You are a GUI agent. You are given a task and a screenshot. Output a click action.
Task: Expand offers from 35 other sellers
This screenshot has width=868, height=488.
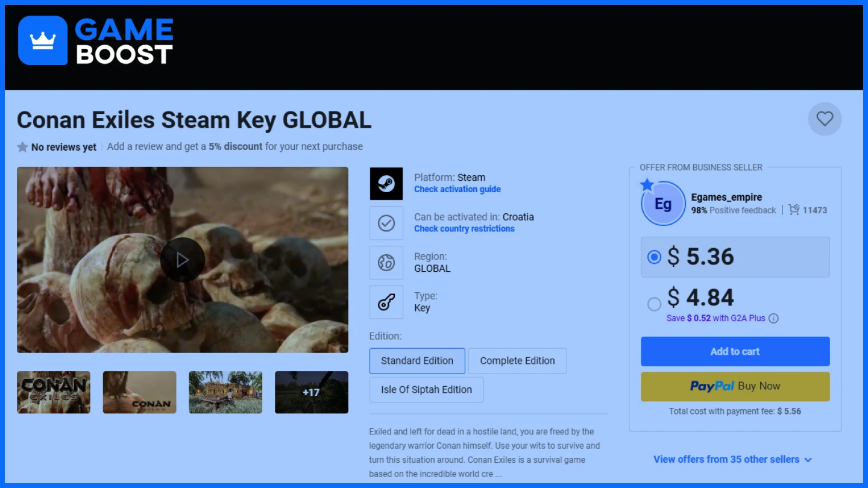pos(732,459)
